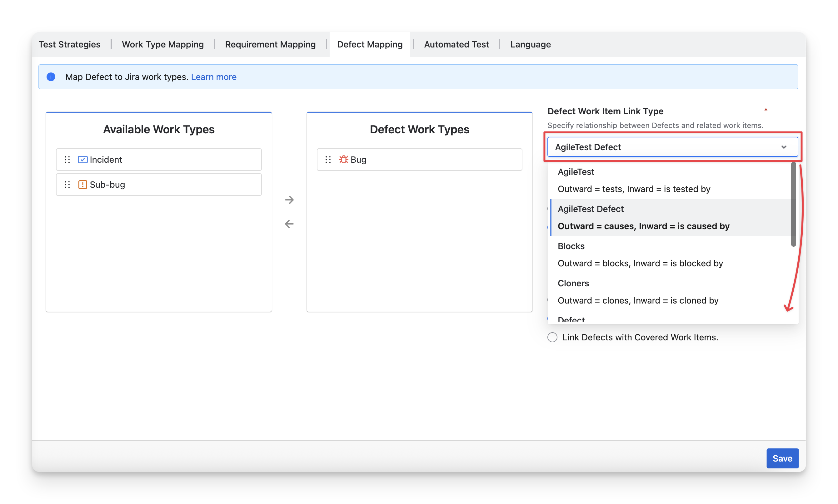The width and height of the screenshot is (838, 504).
Task: Open the Automated Test tab
Action: [456, 44]
